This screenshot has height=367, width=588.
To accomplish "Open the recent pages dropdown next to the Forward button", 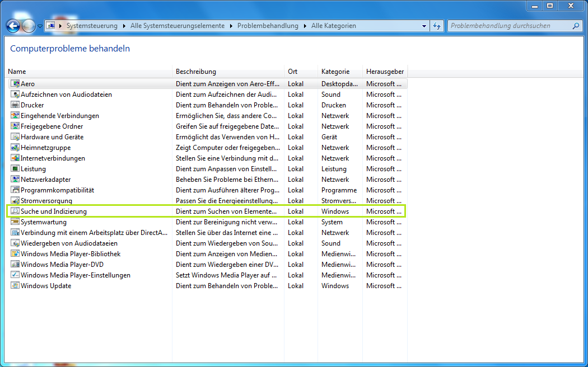I will pyautogui.click(x=40, y=26).
